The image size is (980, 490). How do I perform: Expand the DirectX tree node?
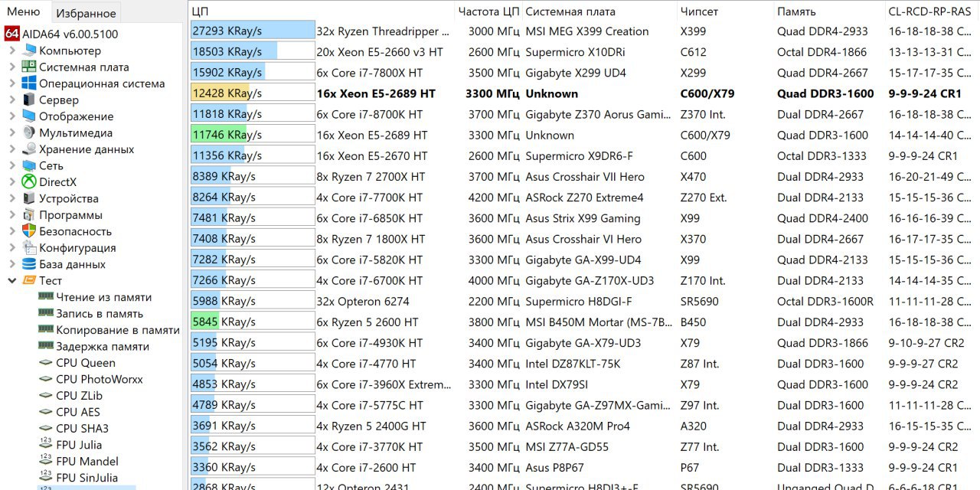click(x=12, y=182)
